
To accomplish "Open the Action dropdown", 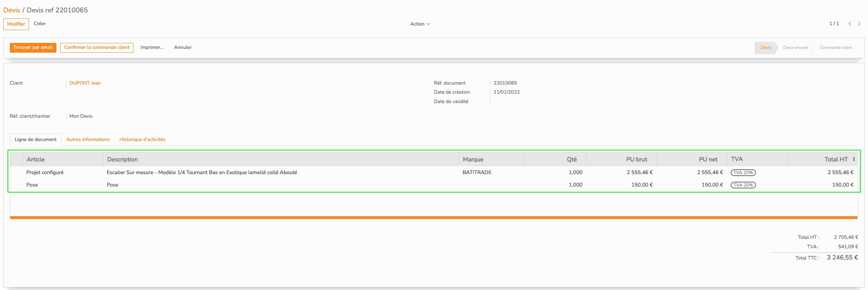I will [x=420, y=24].
